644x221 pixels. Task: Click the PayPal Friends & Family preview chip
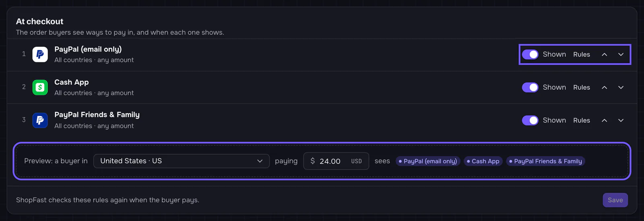(x=545, y=161)
